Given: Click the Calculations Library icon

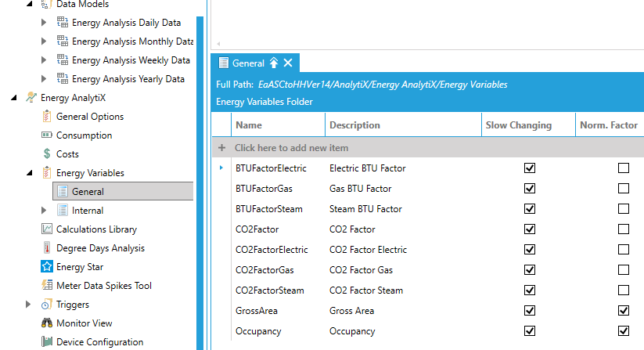Looking at the screenshot, I should 47,229.
